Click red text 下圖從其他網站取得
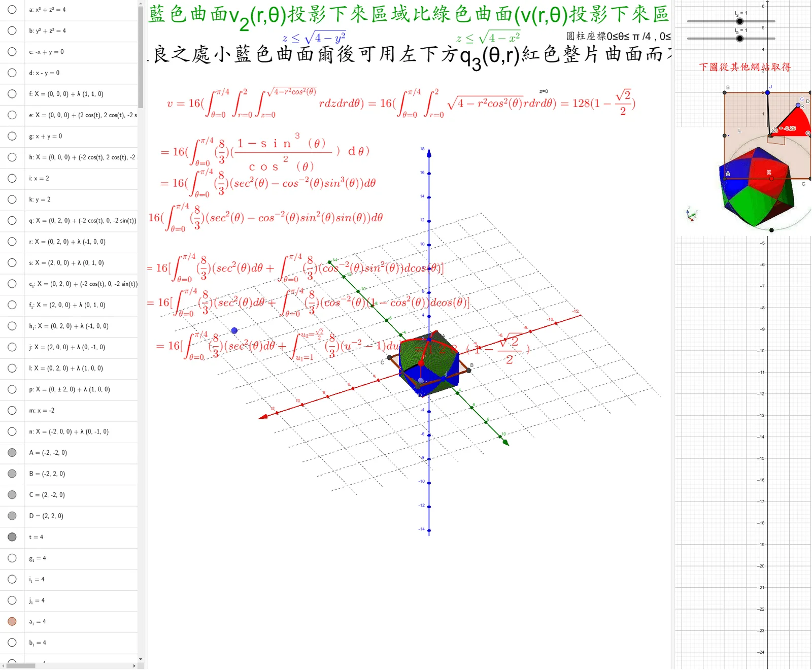 pyautogui.click(x=745, y=67)
